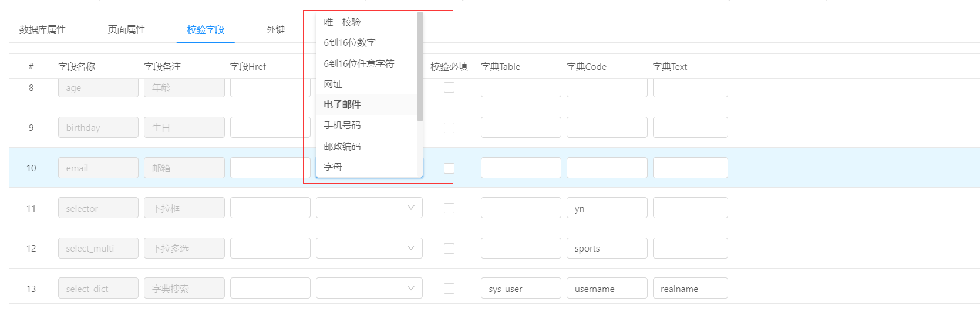Check 校验必填 for the selector row
Screen dimensions: 980x312
[449, 208]
